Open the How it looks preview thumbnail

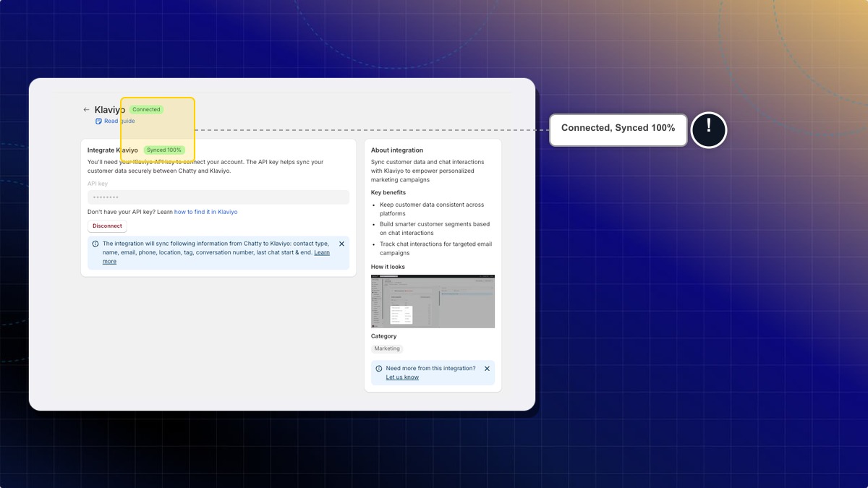(x=433, y=301)
